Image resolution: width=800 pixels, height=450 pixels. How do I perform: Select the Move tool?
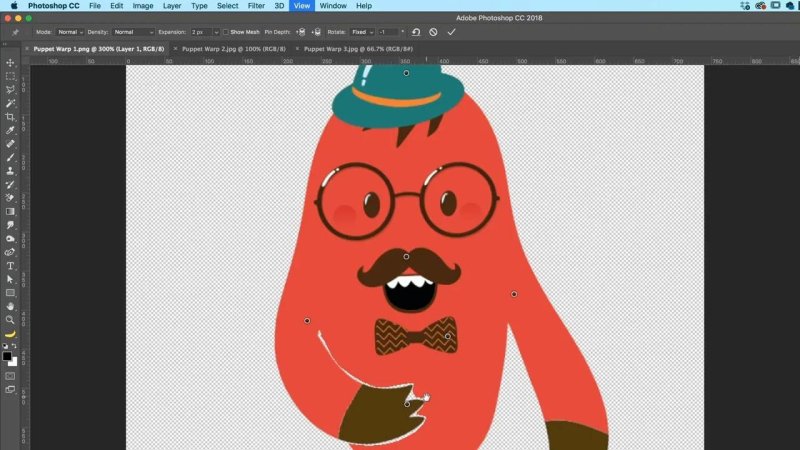click(10, 63)
